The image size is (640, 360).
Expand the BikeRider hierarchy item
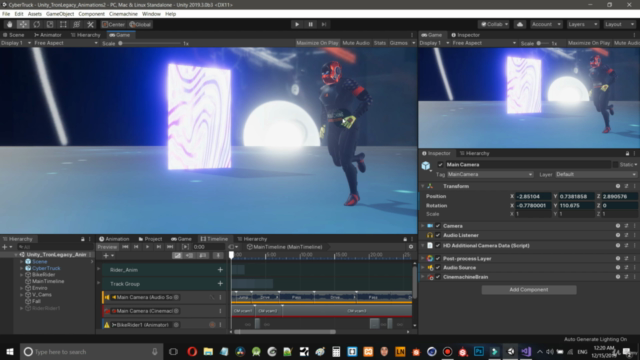tap(22, 275)
